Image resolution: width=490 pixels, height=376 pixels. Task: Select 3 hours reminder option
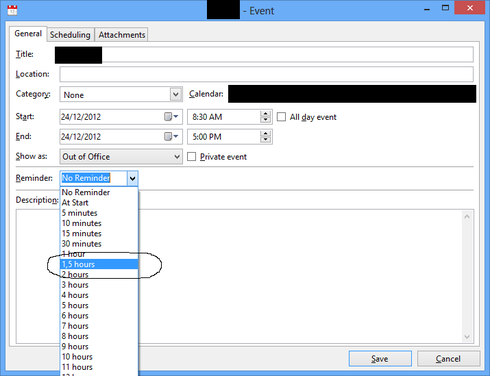[99, 285]
